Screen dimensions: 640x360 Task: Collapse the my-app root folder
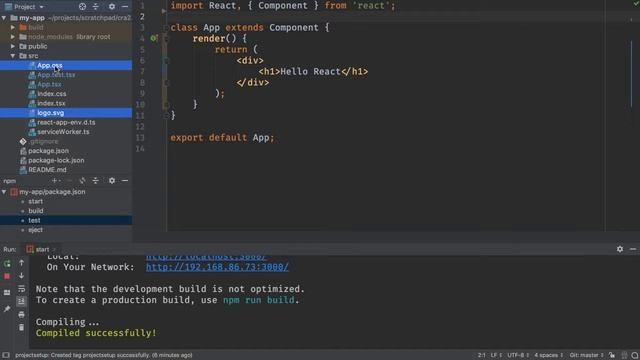pyautogui.click(x=4, y=18)
